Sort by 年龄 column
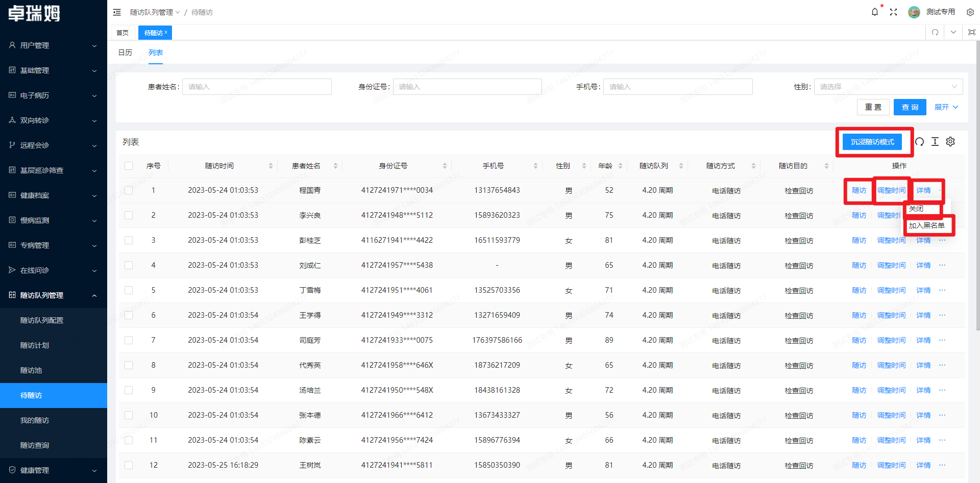Image resolution: width=980 pixels, height=483 pixels. 620,166
